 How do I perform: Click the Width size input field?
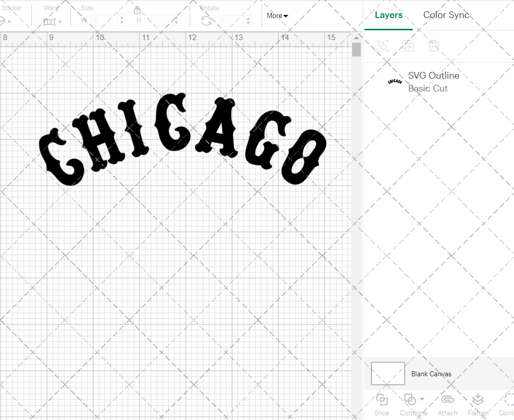104,21
